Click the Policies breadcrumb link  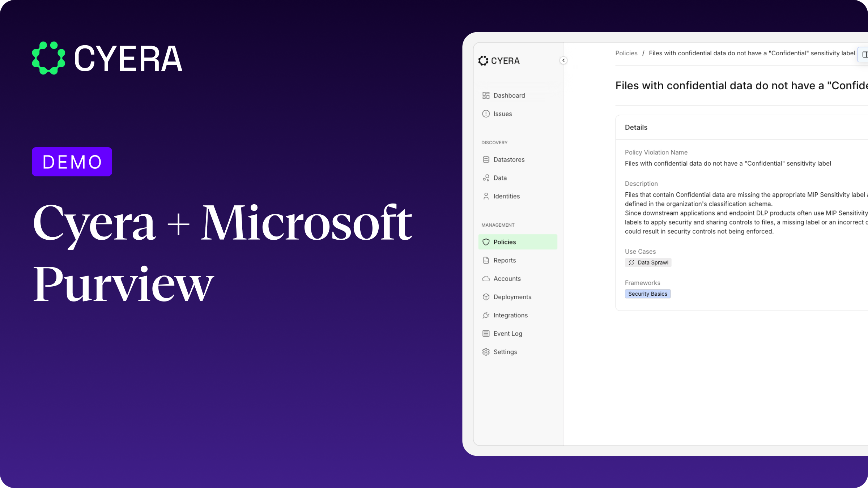tap(626, 53)
